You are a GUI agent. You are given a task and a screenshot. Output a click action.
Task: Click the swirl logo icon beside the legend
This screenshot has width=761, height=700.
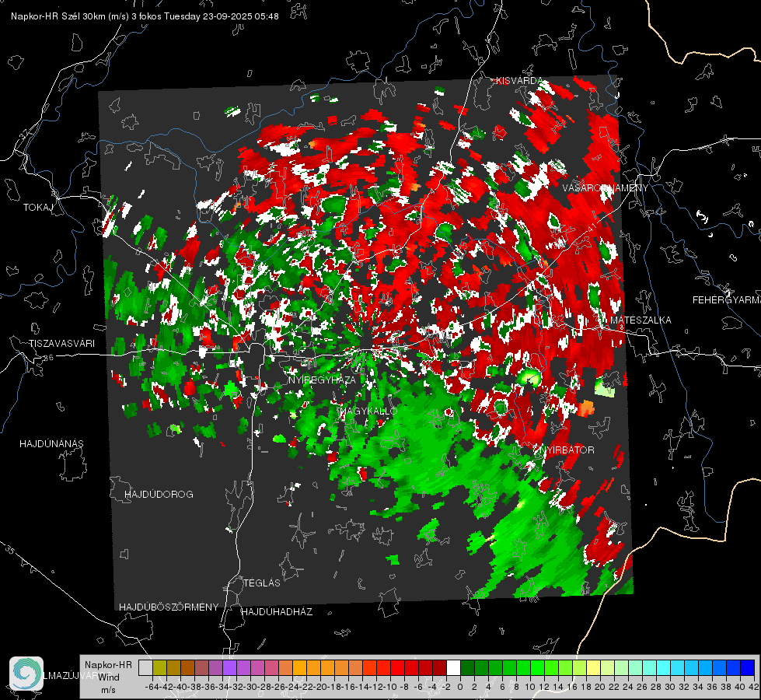pos(26,674)
